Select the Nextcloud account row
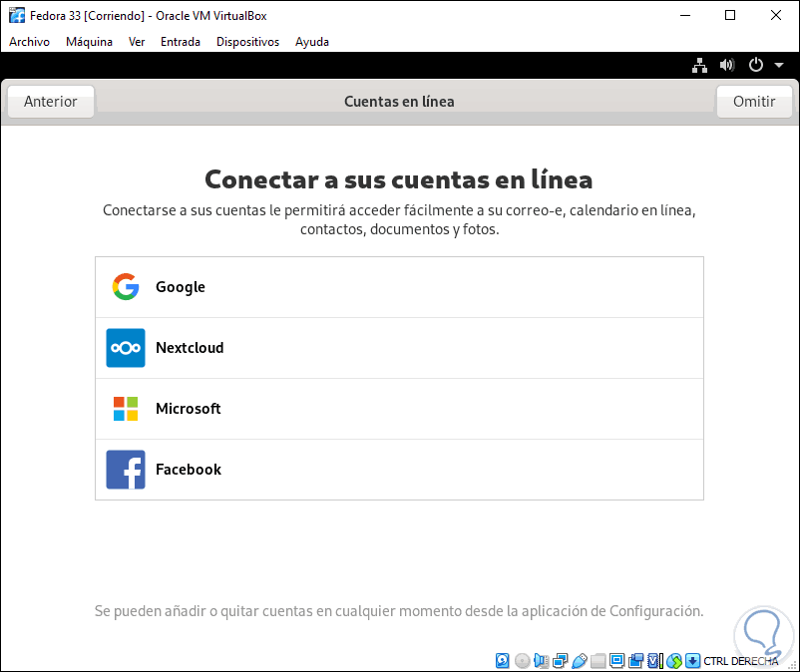Screen dimensions: 800x672 pos(399,348)
